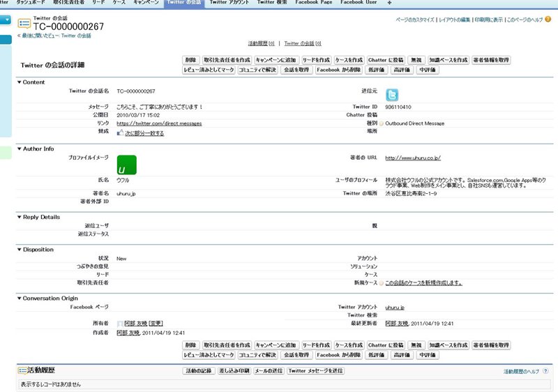Click the Twitter conversation record icon by TC-0000000267
The image size is (558, 392).
tap(24, 24)
